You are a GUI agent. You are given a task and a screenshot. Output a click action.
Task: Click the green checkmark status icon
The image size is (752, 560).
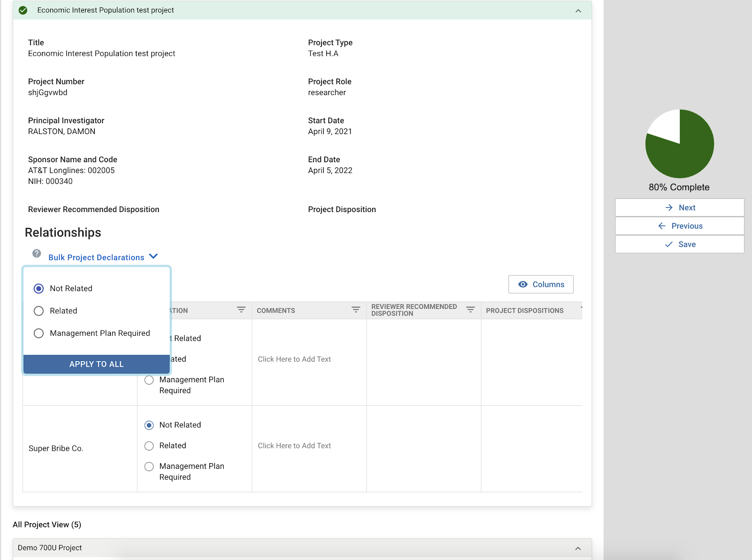[23, 10]
